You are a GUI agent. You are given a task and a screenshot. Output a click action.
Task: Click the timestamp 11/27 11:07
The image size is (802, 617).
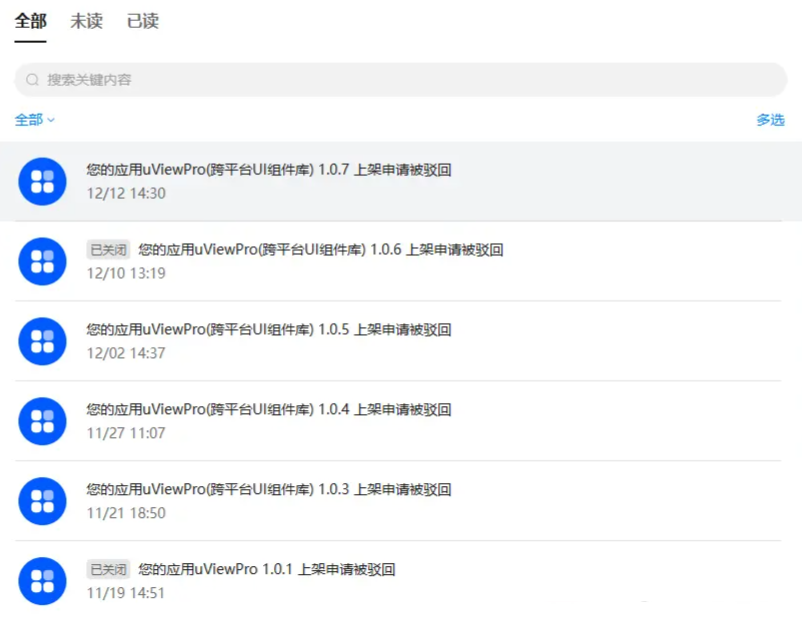(x=126, y=433)
